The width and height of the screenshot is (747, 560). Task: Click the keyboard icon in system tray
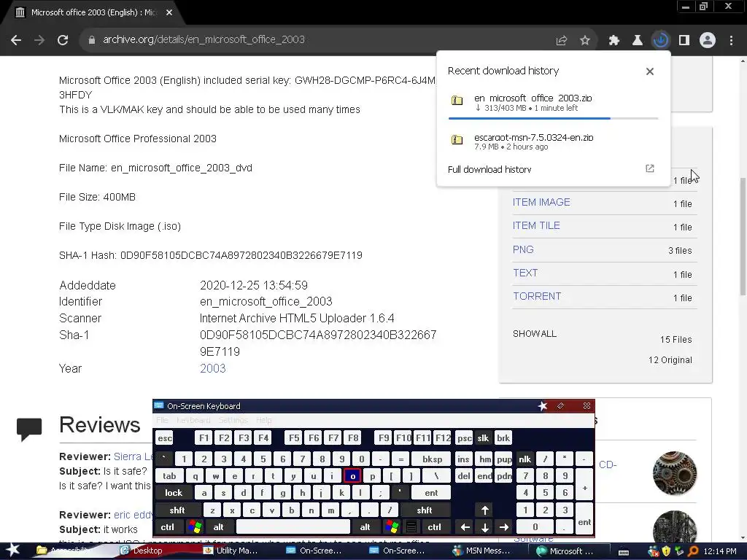coord(624,552)
